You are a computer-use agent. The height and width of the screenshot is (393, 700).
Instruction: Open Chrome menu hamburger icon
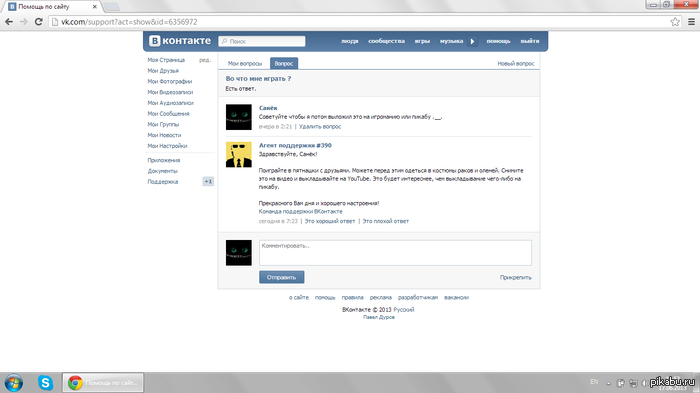[691, 21]
